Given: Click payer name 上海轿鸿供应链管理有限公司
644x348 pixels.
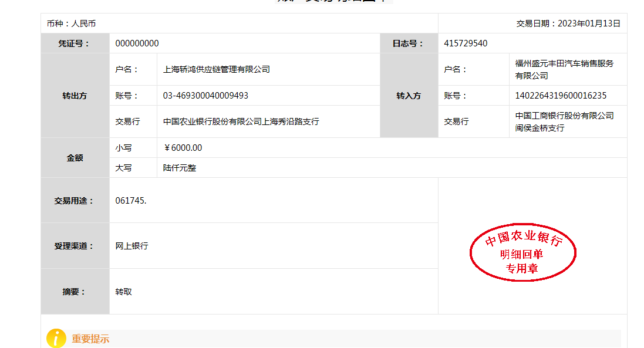Looking at the screenshot, I should pyautogui.click(x=216, y=69).
